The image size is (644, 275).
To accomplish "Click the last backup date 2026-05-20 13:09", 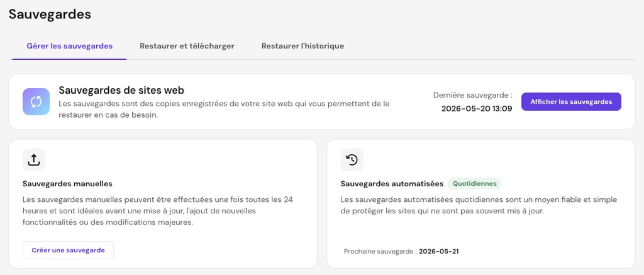I will point(477,109).
